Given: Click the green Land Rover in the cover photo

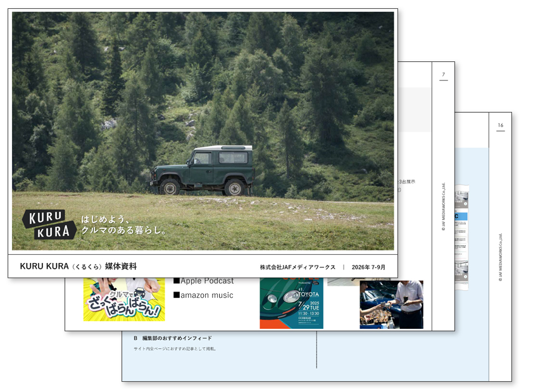Looking at the screenshot, I should [203, 170].
